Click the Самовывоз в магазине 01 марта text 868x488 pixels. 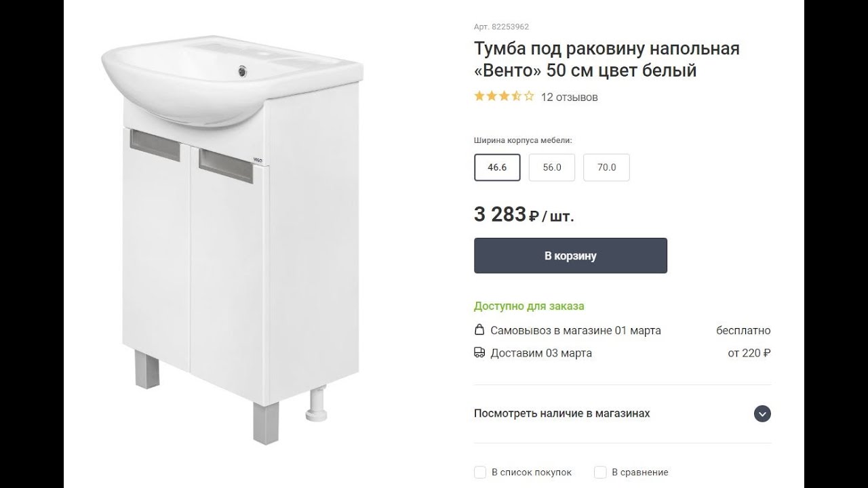575,331
